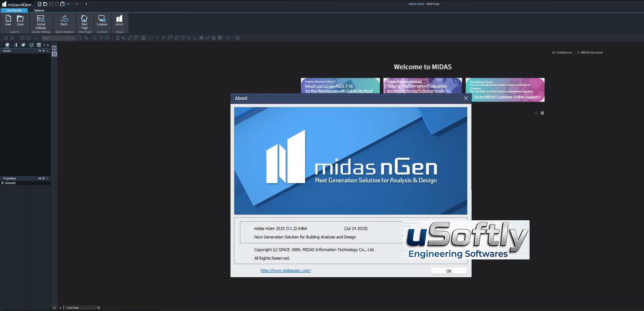Click the '(Jul 24 2025)' build date text
The width and height of the screenshot is (644, 311).
[356, 229]
